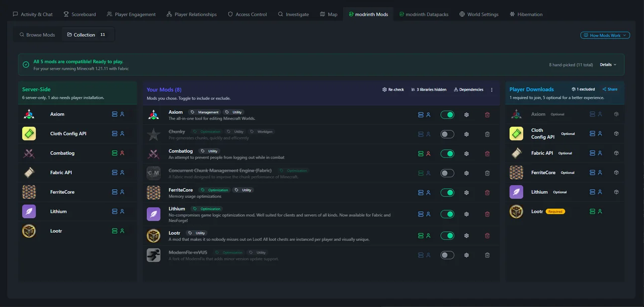Image resolution: width=644 pixels, height=307 pixels.
Task: Turn off the FerriteCore toggle
Action: [447, 192]
